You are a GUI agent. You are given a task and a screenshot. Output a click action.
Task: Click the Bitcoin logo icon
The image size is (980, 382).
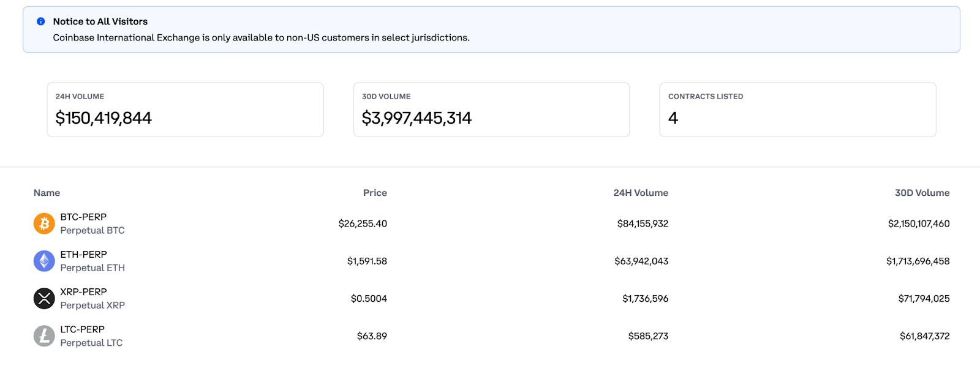click(x=44, y=223)
